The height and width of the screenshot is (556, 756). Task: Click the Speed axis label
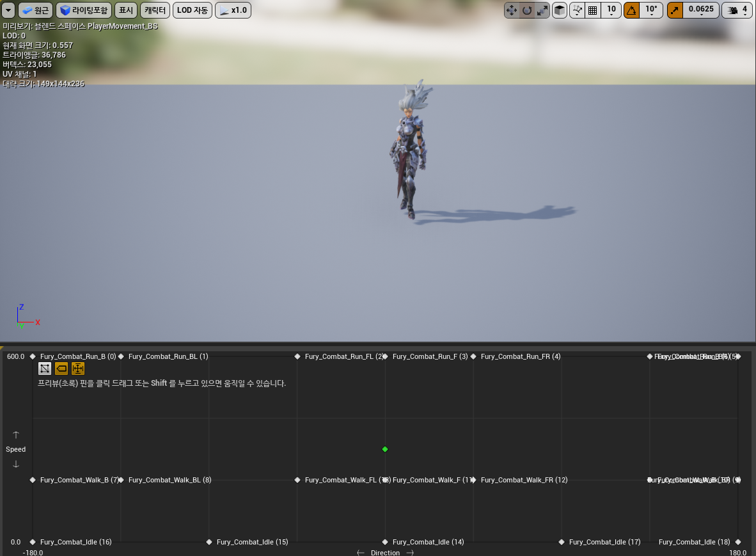coord(16,449)
